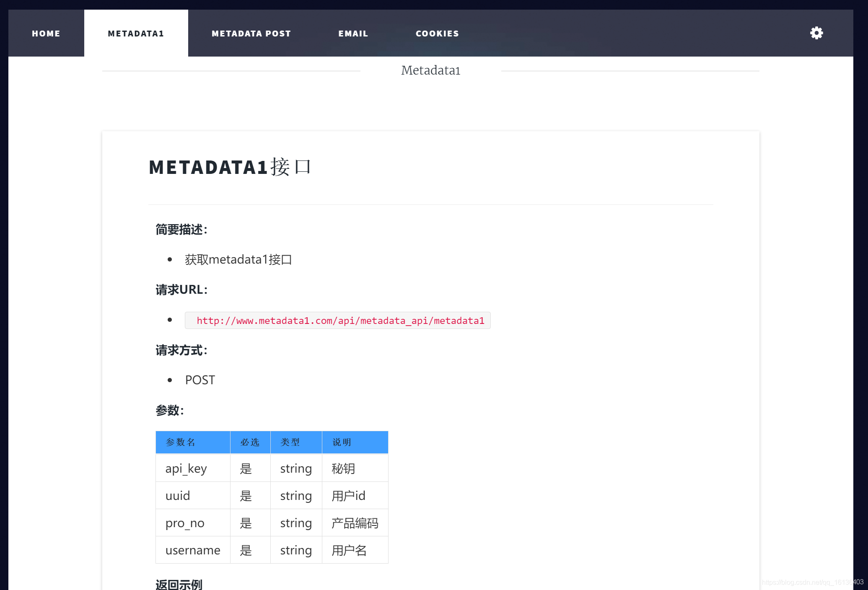Click the 是 cell in username row
This screenshot has height=590, width=868.
[x=250, y=550]
